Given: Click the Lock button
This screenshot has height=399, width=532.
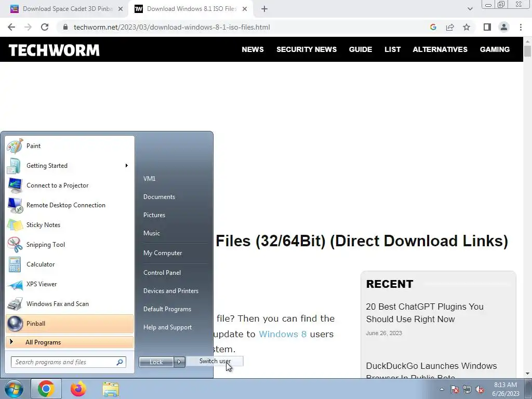Looking at the screenshot, I should pos(156,362).
